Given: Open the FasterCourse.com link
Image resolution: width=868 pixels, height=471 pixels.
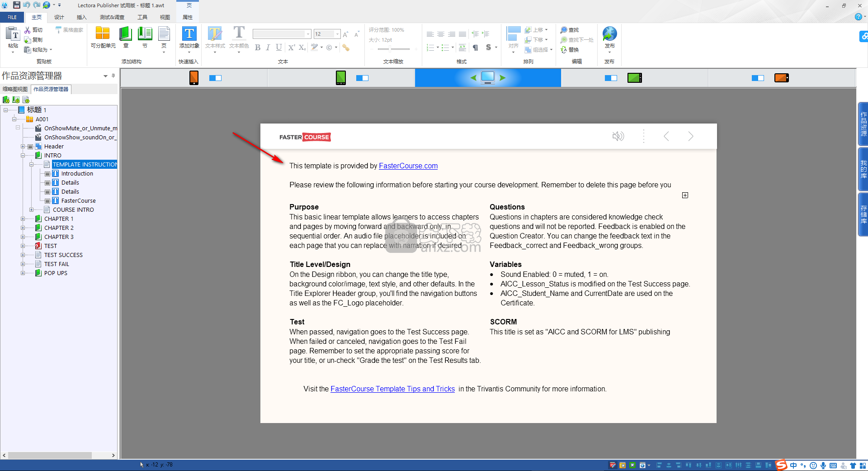Looking at the screenshot, I should pos(408,166).
